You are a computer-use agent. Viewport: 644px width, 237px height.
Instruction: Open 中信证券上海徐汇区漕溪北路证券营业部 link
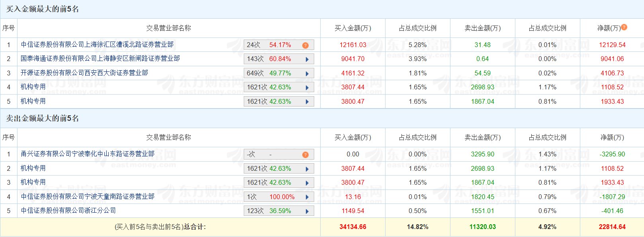97,45
